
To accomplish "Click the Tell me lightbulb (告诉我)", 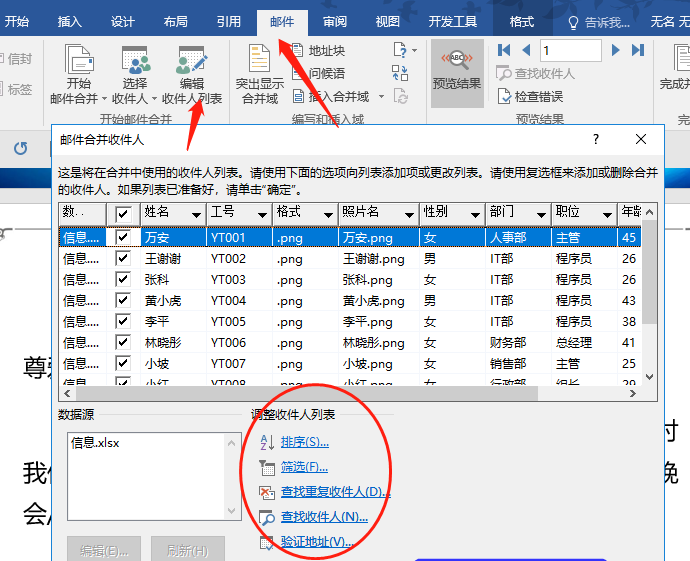I will [x=573, y=22].
